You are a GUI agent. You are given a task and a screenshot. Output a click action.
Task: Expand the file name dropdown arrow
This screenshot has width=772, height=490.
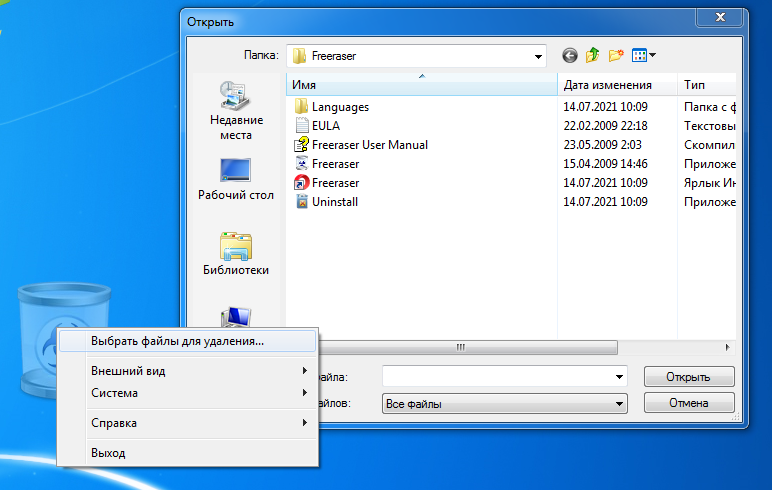tap(619, 377)
